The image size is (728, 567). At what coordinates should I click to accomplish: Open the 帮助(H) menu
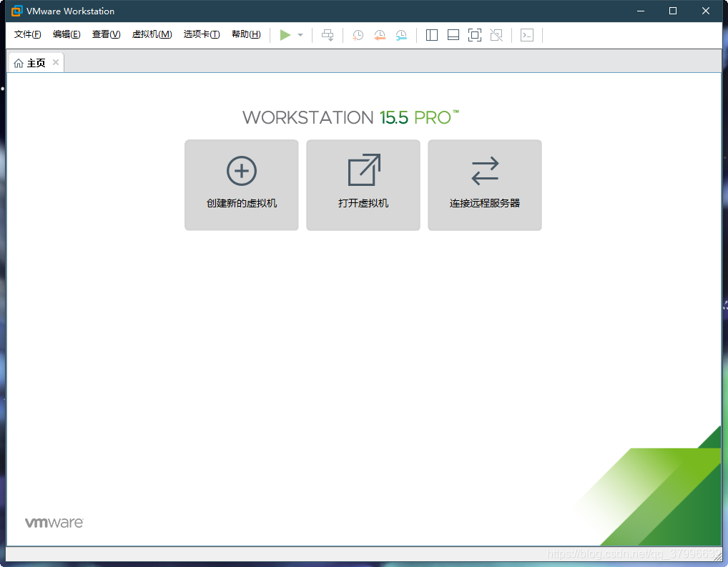(x=246, y=34)
